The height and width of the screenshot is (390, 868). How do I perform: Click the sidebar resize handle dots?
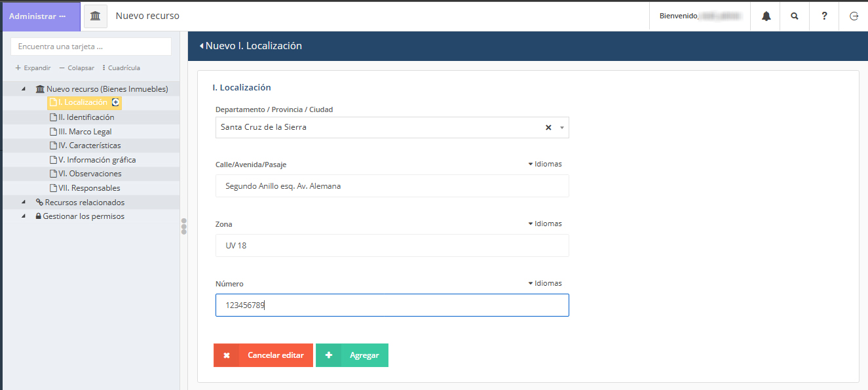click(x=184, y=226)
